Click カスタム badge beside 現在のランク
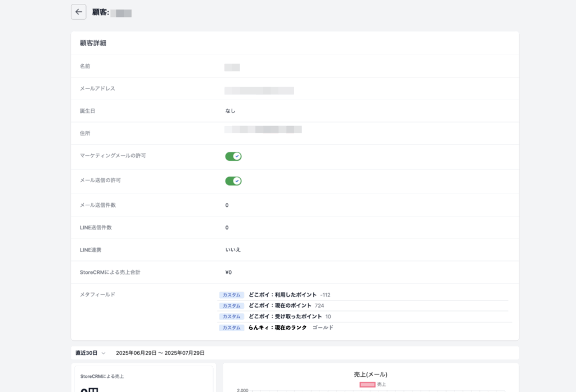Screen dimensions: 576x392 coord(231,328)
